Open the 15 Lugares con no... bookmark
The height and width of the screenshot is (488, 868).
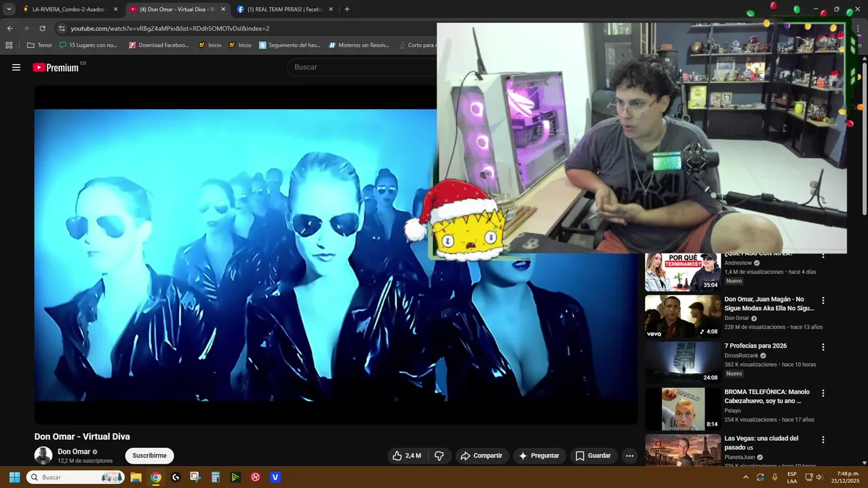pyautogui.click(x=88, y=45)
